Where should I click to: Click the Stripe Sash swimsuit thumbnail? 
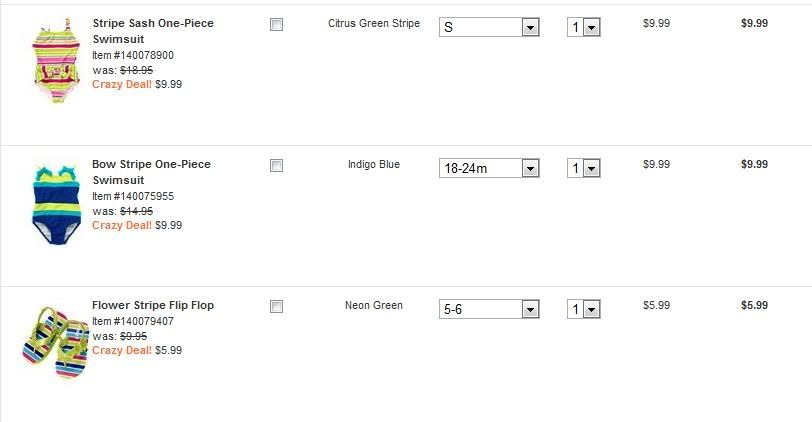coord(50,62)
